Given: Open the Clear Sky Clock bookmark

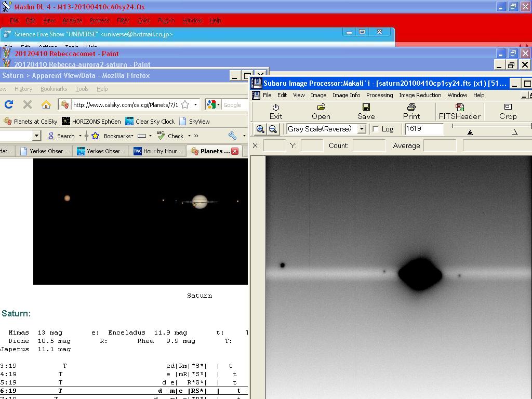Looking at the screenshot, I should pos(150,122).
